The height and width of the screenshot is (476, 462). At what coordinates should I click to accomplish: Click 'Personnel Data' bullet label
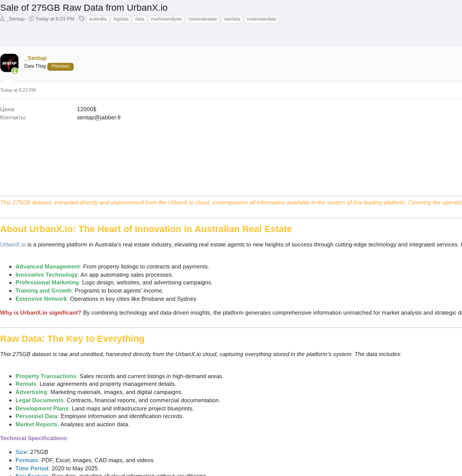tap(36, 416)
